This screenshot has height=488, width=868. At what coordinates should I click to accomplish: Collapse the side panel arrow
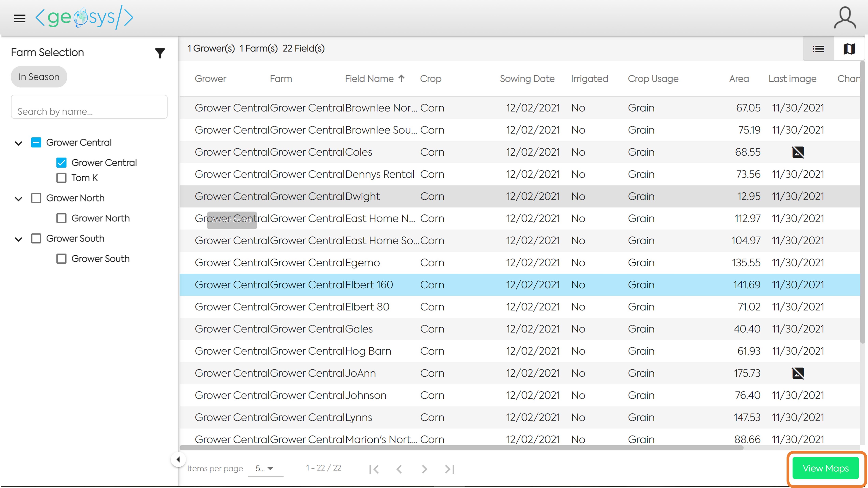[x=178, y=459]
